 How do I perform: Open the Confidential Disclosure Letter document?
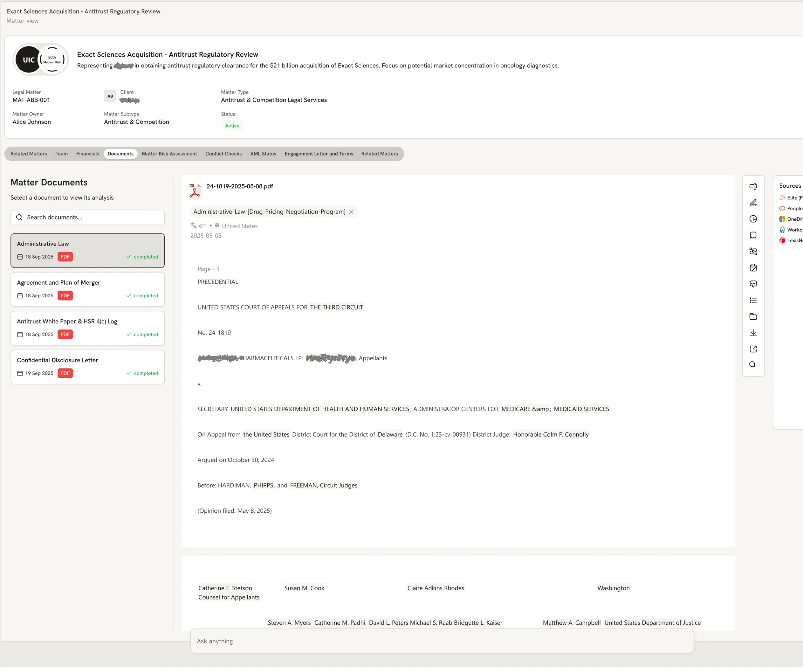click(87, 367)
